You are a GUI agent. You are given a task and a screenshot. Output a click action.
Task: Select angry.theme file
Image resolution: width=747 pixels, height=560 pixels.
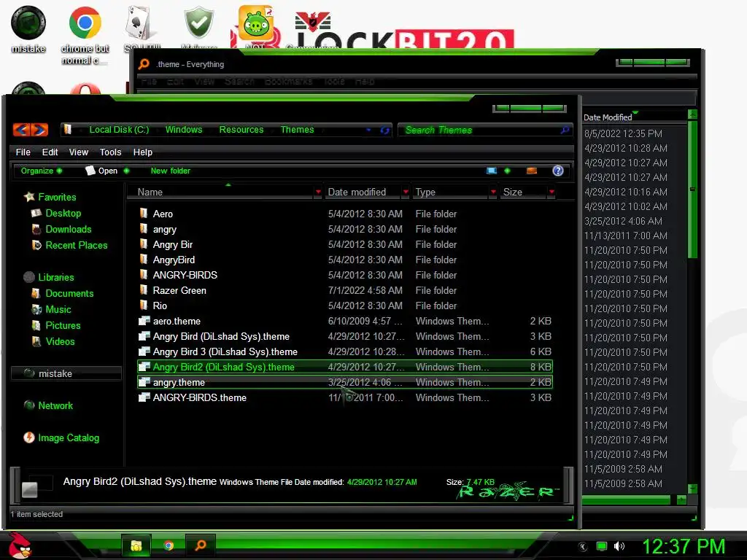point(345,382)
